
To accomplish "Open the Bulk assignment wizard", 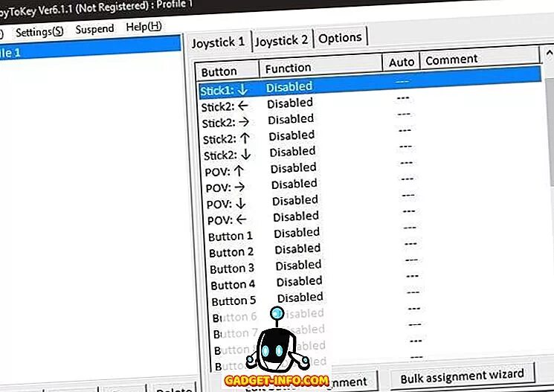I will coord(462,377).
